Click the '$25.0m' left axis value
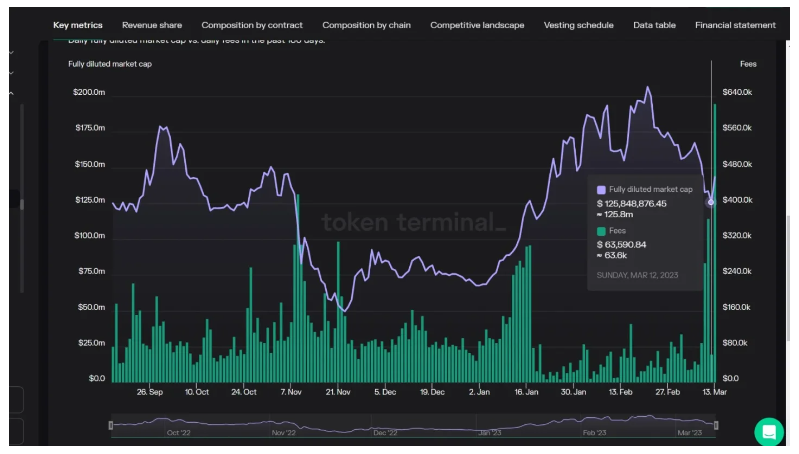 [x=91, y=343]
